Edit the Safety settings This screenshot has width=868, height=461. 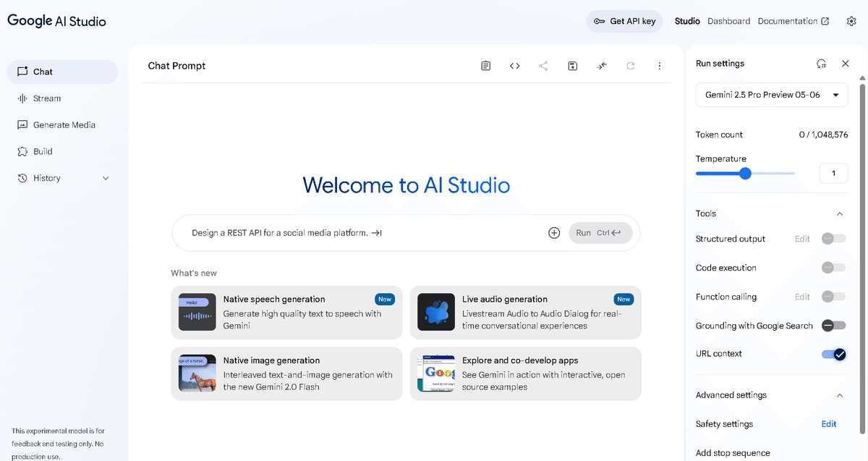pyautogui.click(x=828, y=423)
